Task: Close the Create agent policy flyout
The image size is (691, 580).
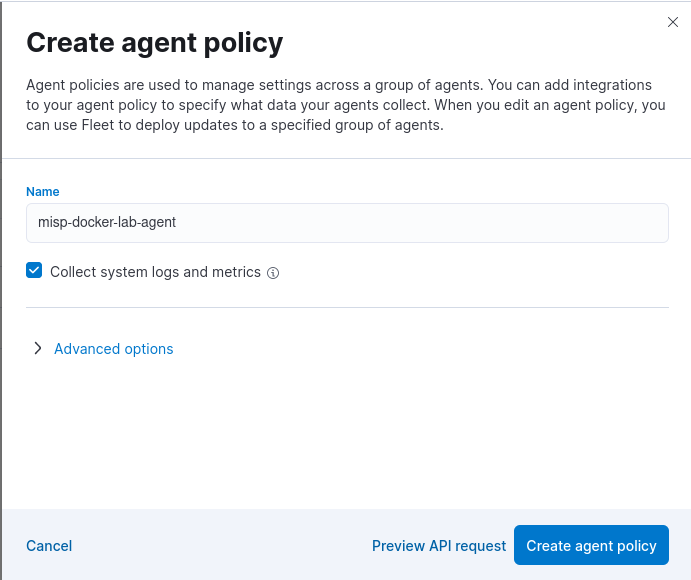Action: pos(673,22)
